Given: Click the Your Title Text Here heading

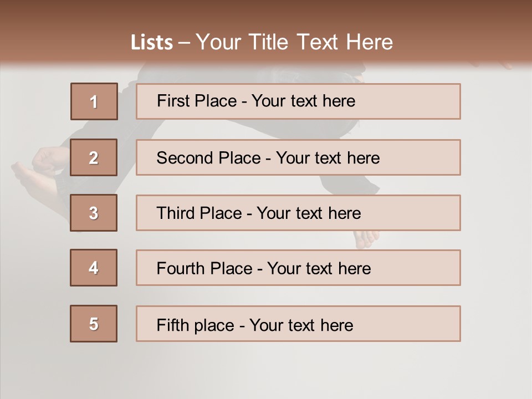Looking at the screenshot, I should [294, 42].
